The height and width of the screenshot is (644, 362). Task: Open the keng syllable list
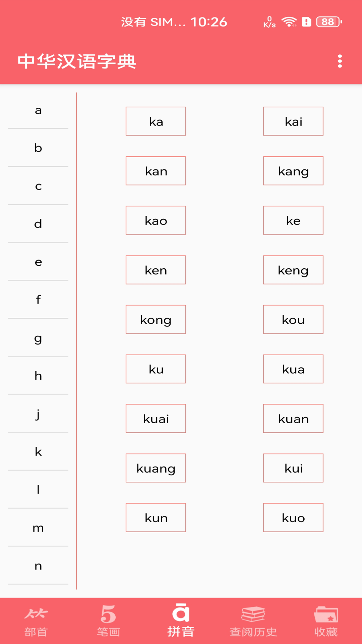[293, 270]
